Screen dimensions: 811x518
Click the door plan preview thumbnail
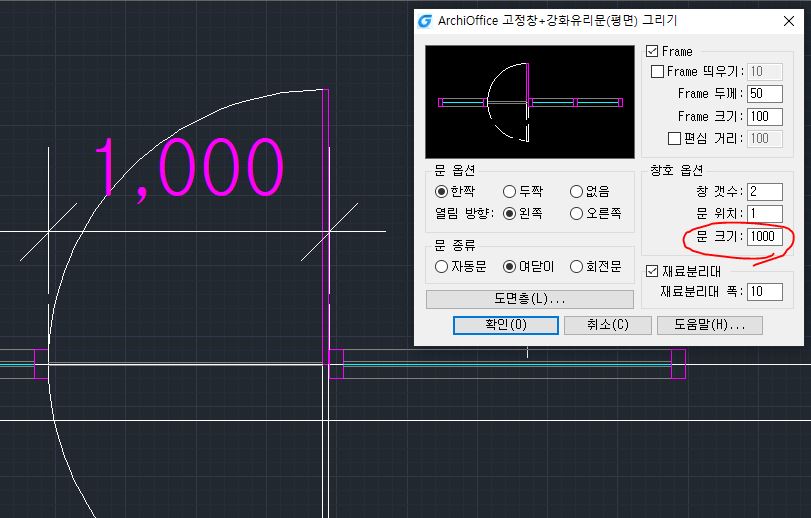(x=529, y=101)
